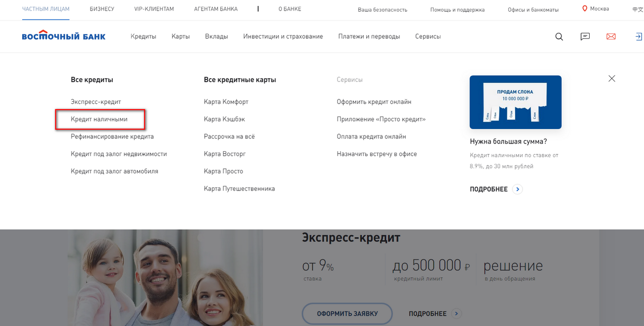This screenshot has width=644, height=326.
Task: Click arrow next to banner ПОДРОБНЕЕ
Action: 518,189
